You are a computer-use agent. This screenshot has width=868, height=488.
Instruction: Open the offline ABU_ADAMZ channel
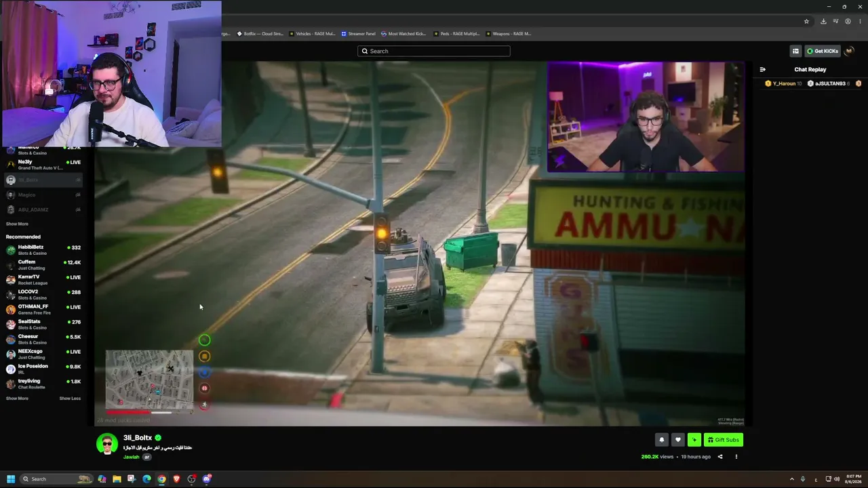coord(43,209)
